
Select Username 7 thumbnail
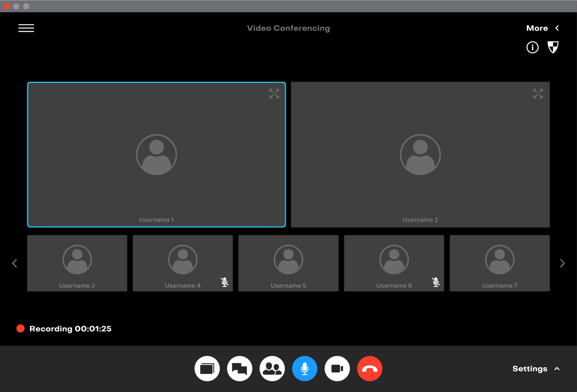coord(499,263)
